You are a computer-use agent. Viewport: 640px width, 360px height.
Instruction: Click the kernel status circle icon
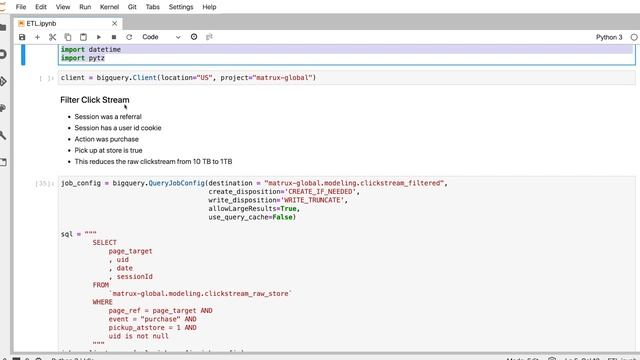(634, 37)
